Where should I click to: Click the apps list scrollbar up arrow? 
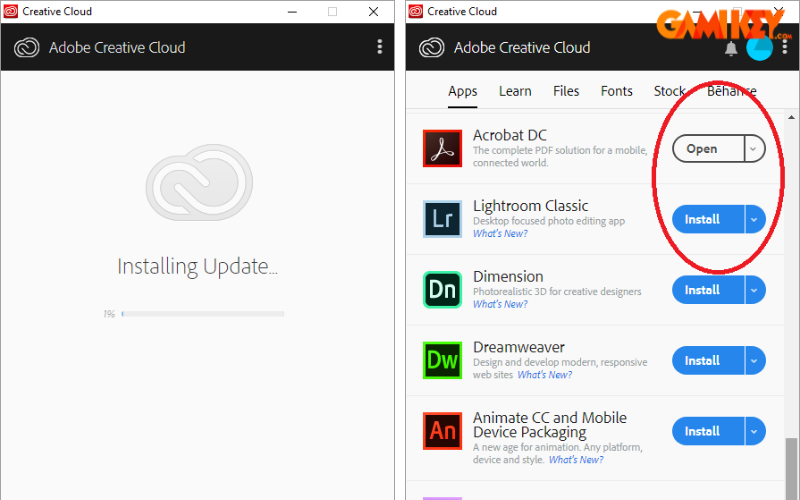(x=791, y=117)
